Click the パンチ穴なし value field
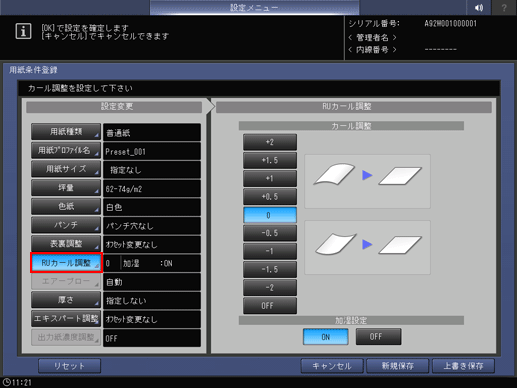Screen dimensions: 517x388 pyautogui.click(x=152, y=226)
